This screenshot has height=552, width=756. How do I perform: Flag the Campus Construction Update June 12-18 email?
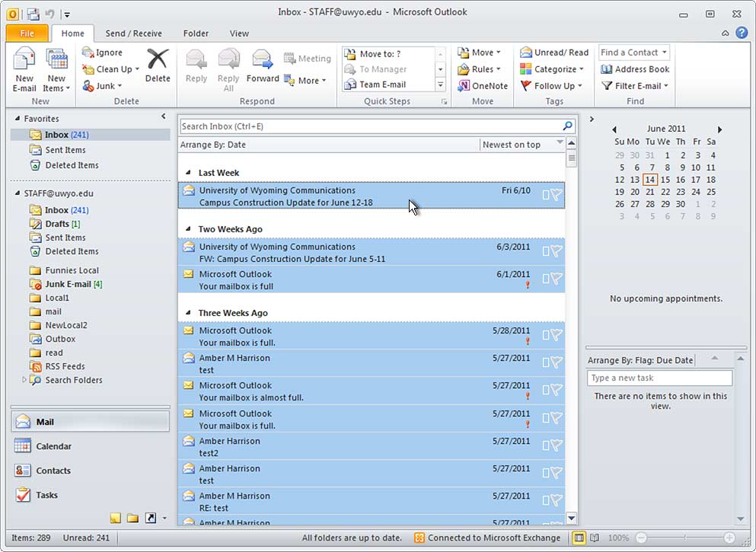pyautogui.click(x=557, y=195)
